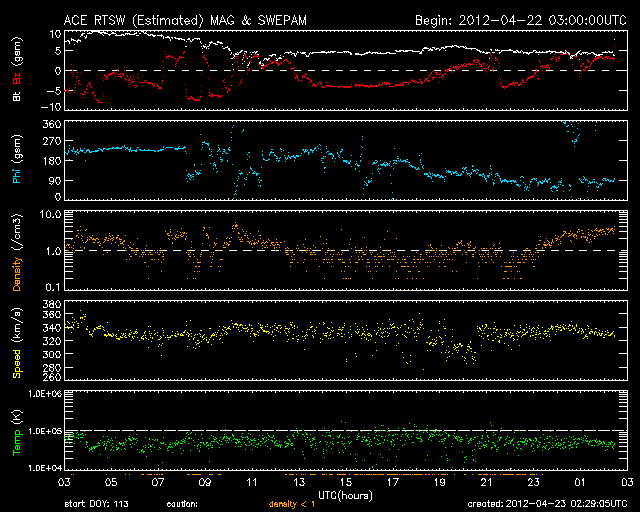Viewport: 640px width, 512px height.
Task: Click the 1.0E+06 tick on Temp axis
Action: 45,394
